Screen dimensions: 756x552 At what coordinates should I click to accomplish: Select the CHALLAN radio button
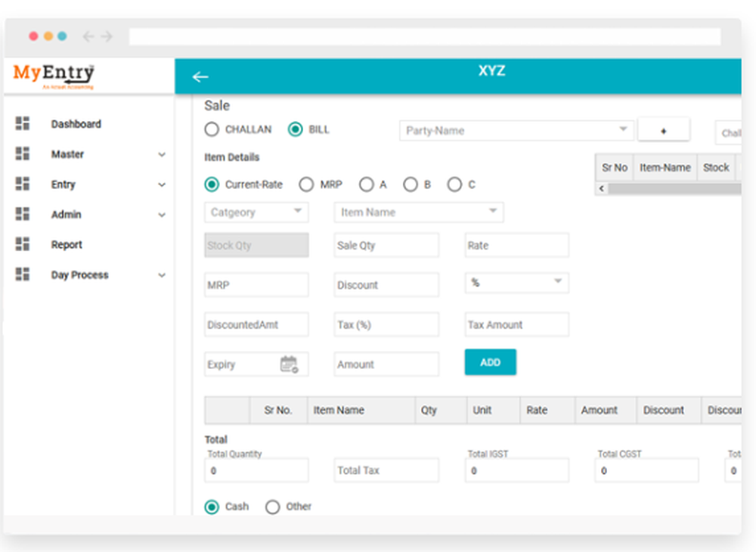pos(212,129)
